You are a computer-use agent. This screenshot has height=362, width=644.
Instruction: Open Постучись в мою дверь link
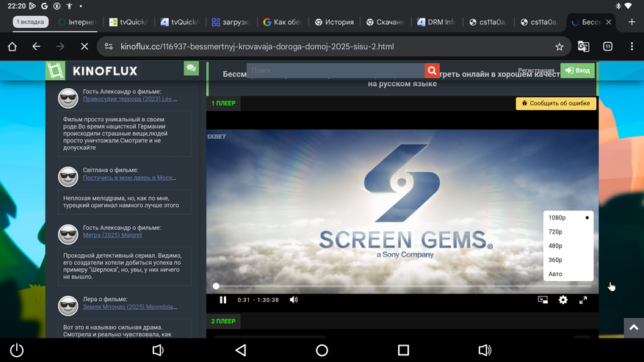(129, 178)
